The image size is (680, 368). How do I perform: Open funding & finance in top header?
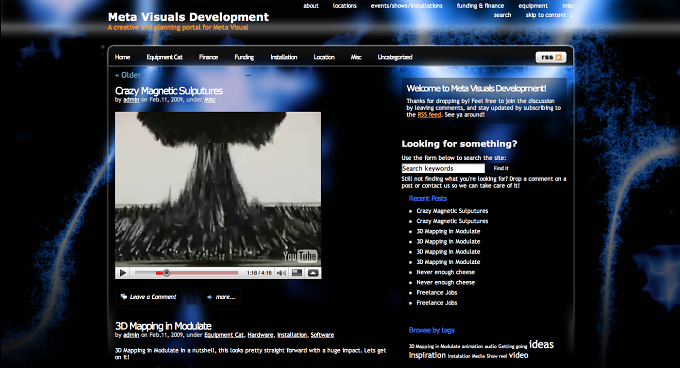click(480, 6)
